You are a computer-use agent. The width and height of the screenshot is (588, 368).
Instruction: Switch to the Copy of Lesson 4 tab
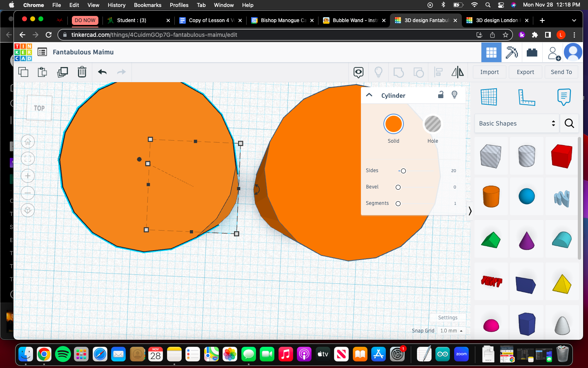coord(211,20)
